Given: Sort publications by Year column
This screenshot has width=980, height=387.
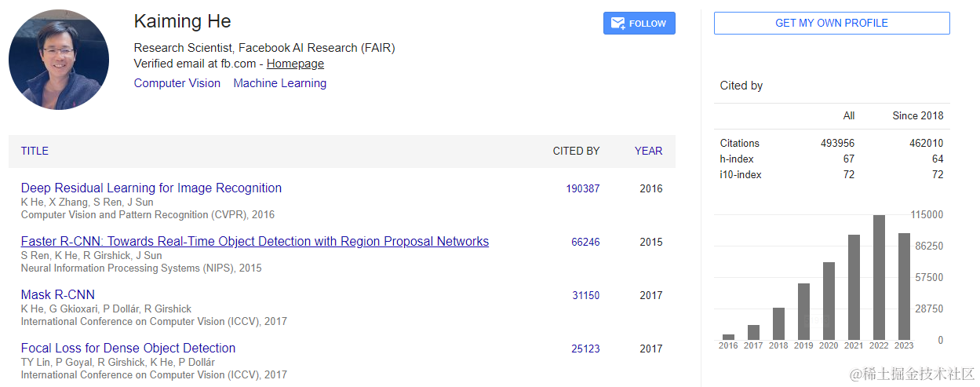Looking at the screenshot, I should click(648, 151).
